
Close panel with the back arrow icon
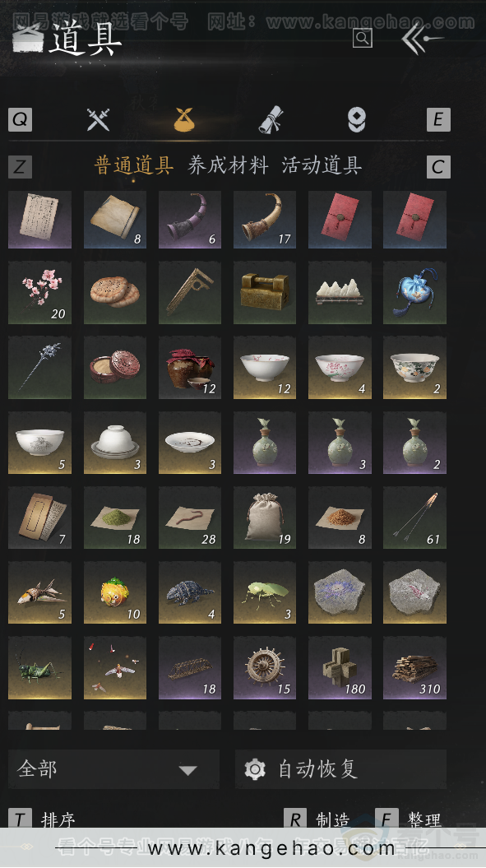point(422,38)
